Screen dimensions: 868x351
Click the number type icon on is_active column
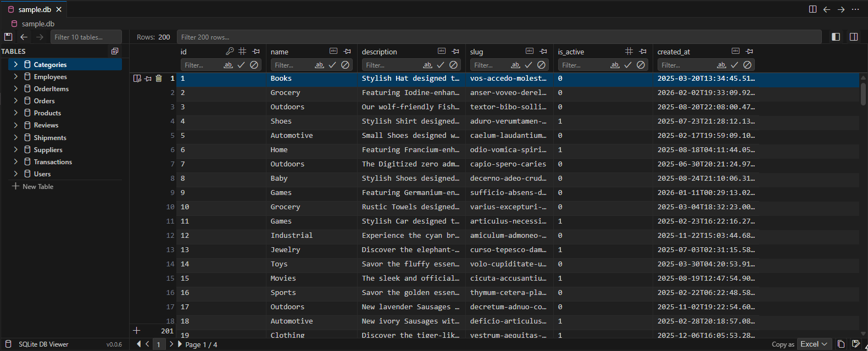(x=629, y=51)
